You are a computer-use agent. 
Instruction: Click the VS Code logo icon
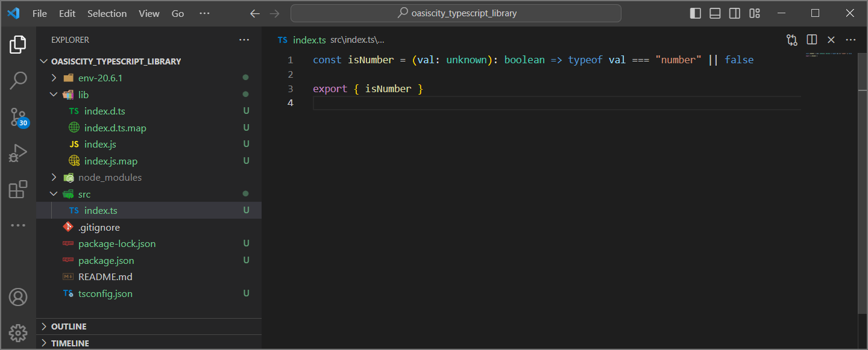(13, 13)
